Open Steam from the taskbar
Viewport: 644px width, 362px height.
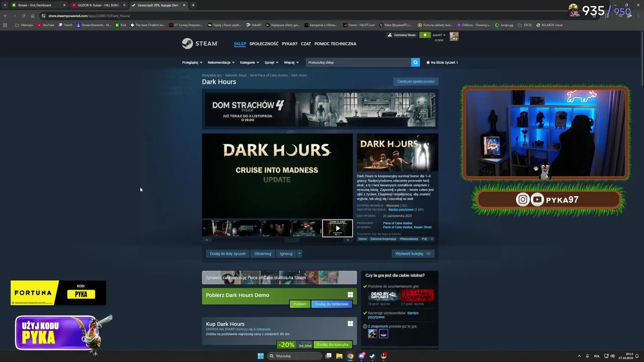(x=372, y=356)
